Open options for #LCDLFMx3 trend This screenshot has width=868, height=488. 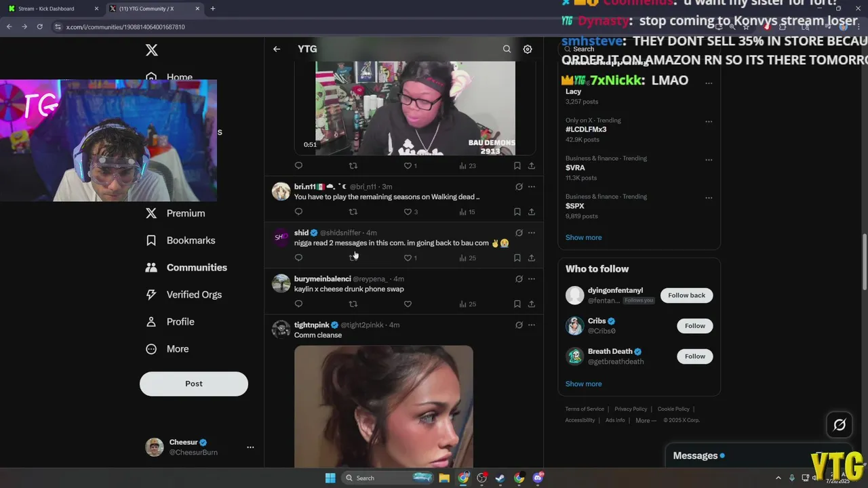(x=709, y=122)
